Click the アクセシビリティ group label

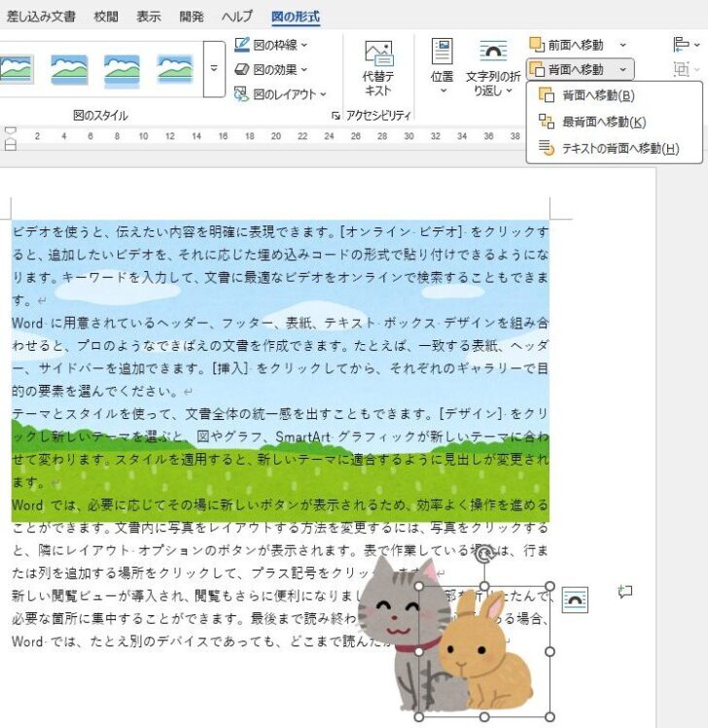pyautogui.click(x=378, y=116)
